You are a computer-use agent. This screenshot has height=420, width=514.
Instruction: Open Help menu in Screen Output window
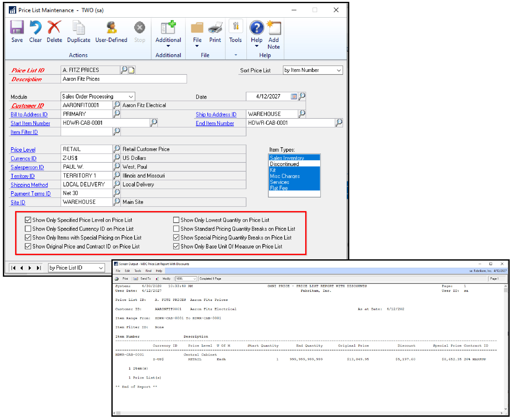[x=159, y=271]
